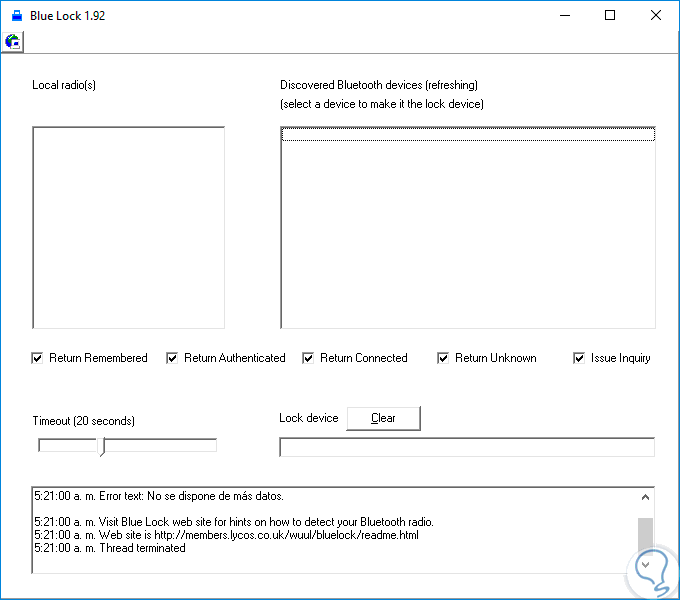
Task: Close the Blue Lock window
Action: tap(656, 16)
